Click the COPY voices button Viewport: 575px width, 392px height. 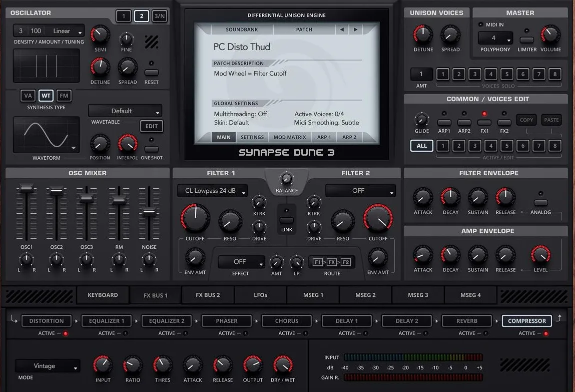click(x=526, y=120)
